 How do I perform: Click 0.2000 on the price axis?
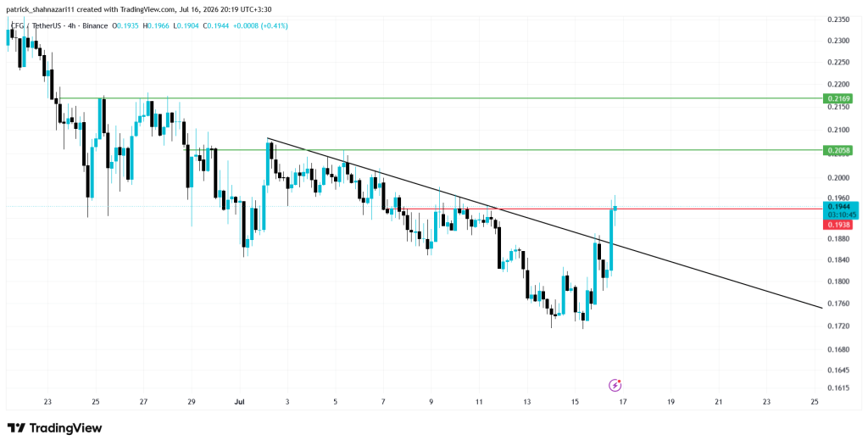click(838, 178)
